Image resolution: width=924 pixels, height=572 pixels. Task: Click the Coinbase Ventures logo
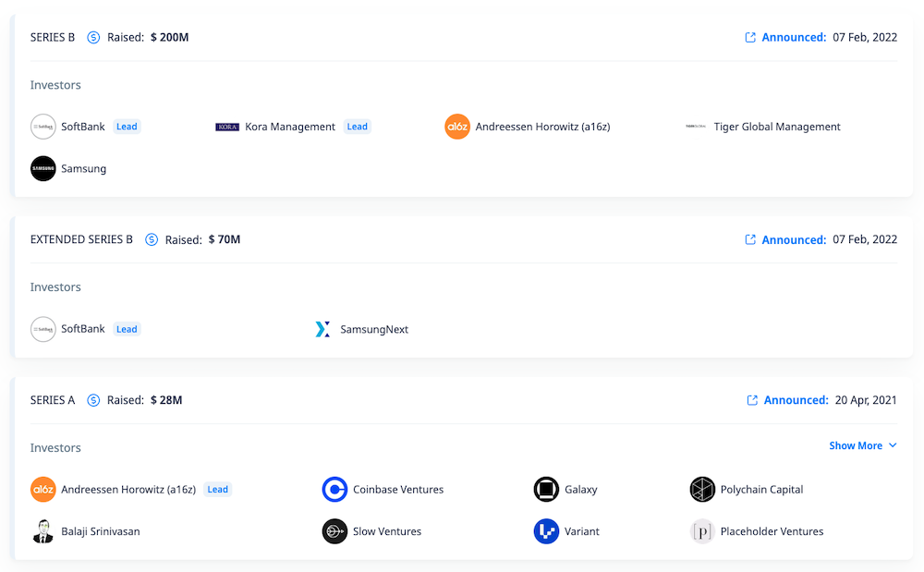click(x=334, y=490)
